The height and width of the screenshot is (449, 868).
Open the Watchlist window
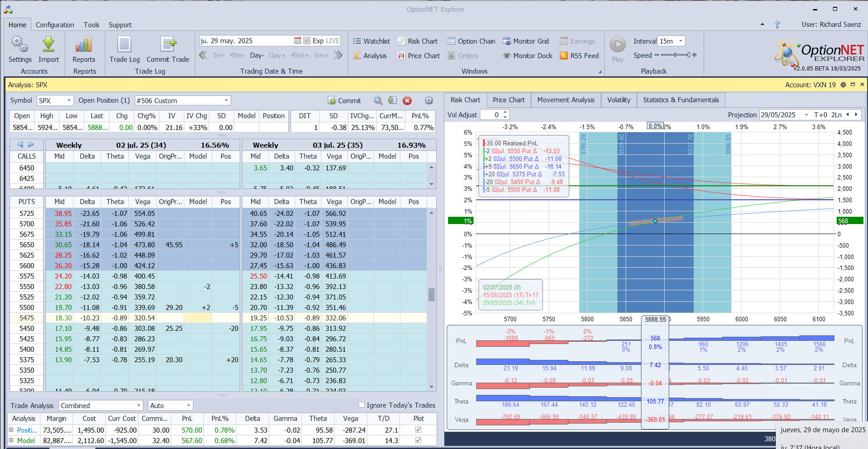[x=371, y=41]
